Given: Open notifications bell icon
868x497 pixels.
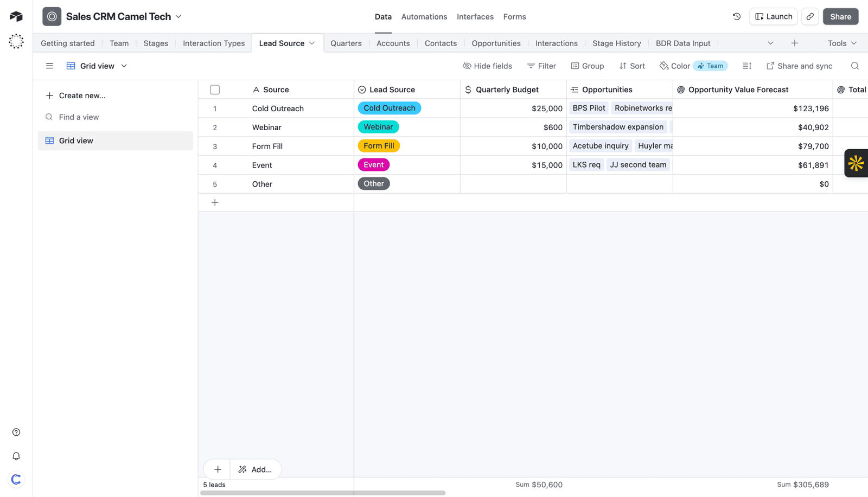Looking at the screenshot, I should [x=16, y=456].
